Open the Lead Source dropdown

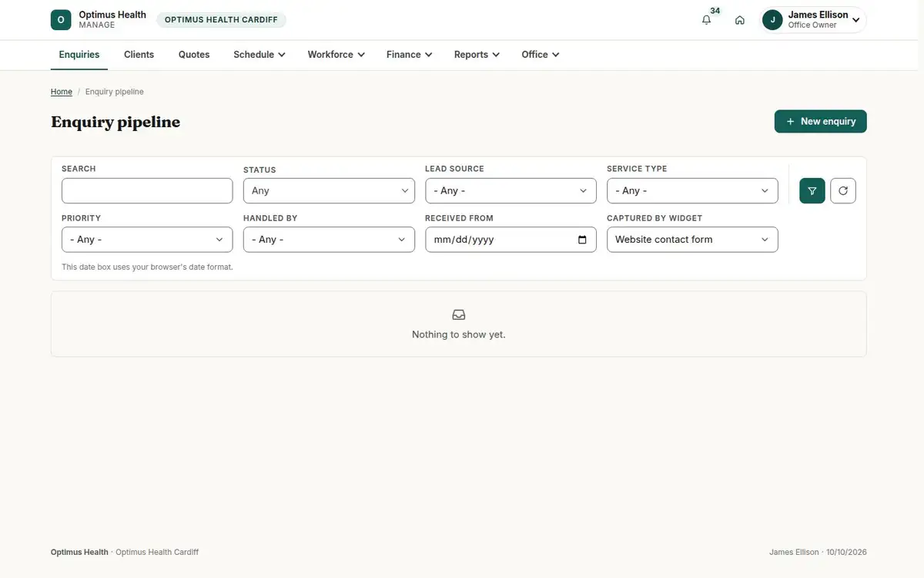click(x=511, y=190)
